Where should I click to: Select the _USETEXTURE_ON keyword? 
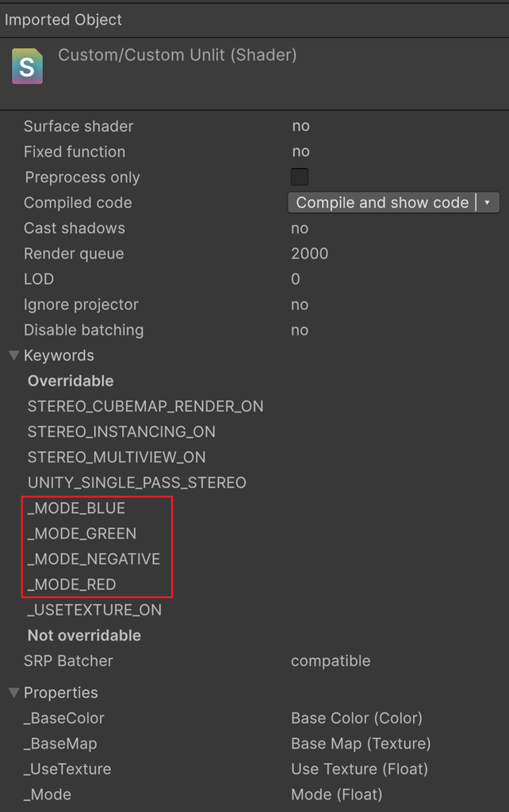[95, 610]
